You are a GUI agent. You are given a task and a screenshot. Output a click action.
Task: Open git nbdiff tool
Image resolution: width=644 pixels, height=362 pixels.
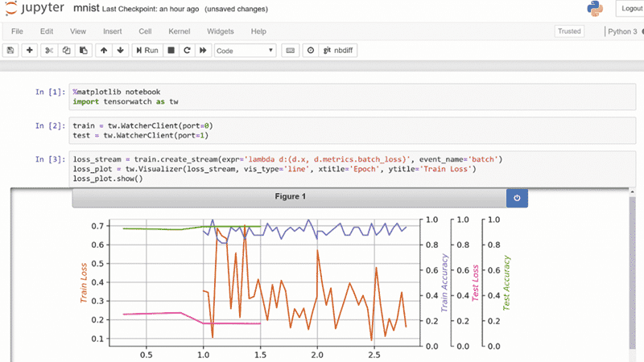coord(338,51)
